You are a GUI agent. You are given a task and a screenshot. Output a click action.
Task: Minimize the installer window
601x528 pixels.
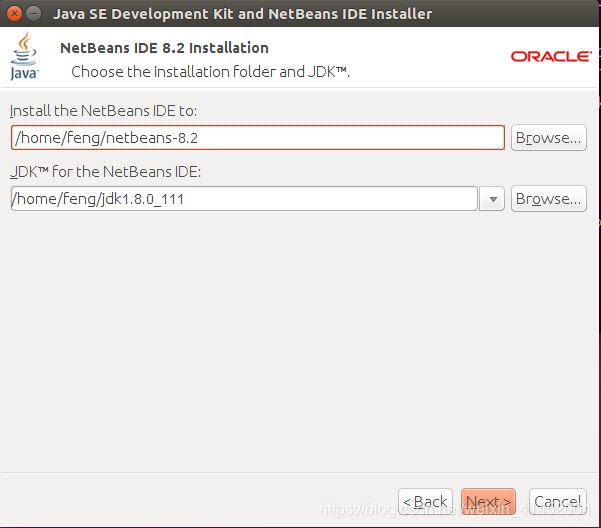(x=33, y=14)
